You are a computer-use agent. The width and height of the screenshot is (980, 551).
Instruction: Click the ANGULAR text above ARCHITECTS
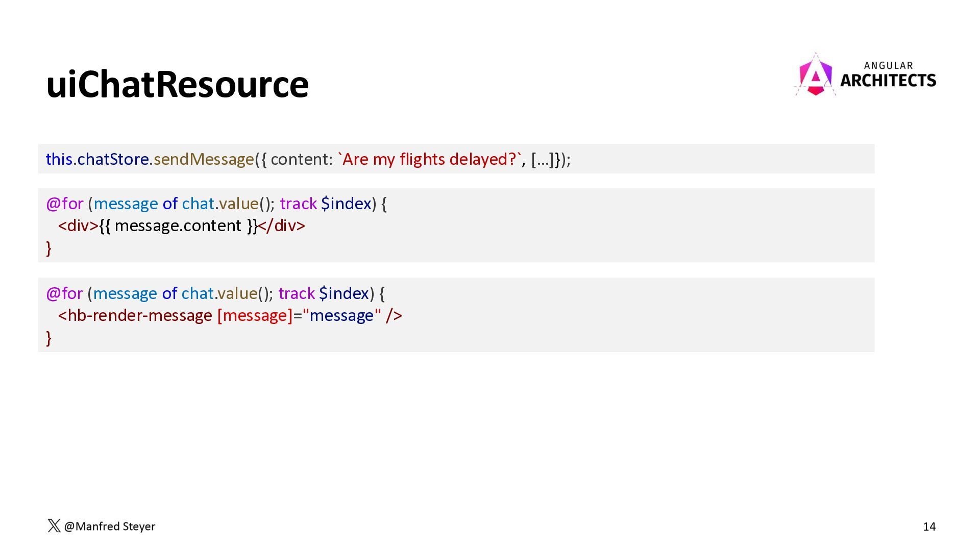point(888,66)
